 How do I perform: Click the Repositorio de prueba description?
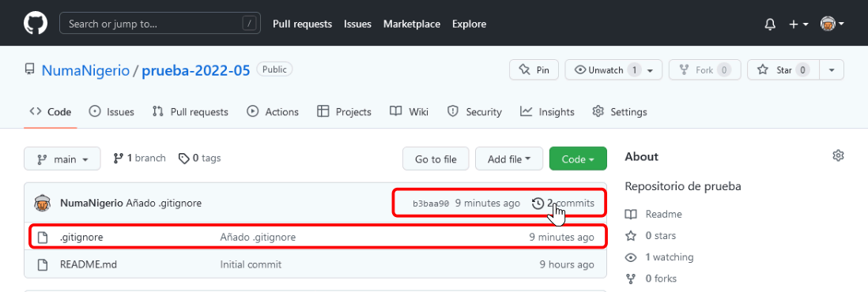[x=683, y=186]
